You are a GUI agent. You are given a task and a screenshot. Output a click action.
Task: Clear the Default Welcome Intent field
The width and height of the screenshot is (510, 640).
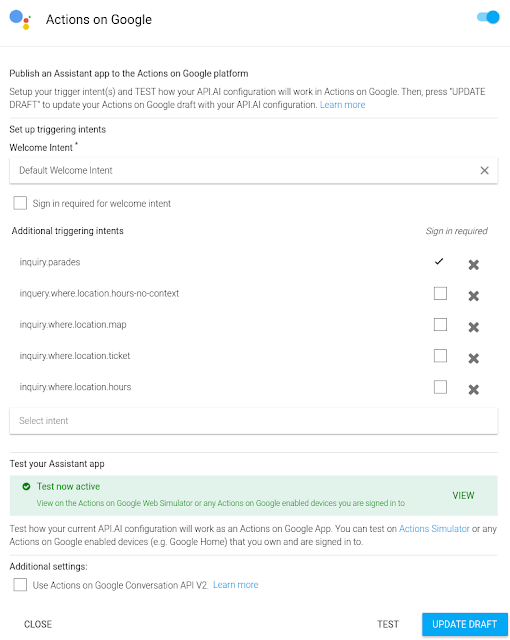point(484,171)
